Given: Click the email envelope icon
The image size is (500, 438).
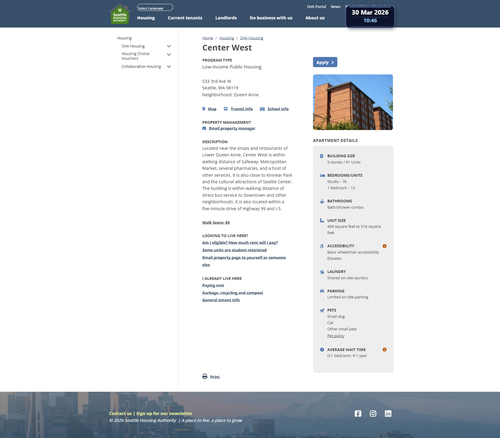Looking at the screenshot, I should (204, 128).
